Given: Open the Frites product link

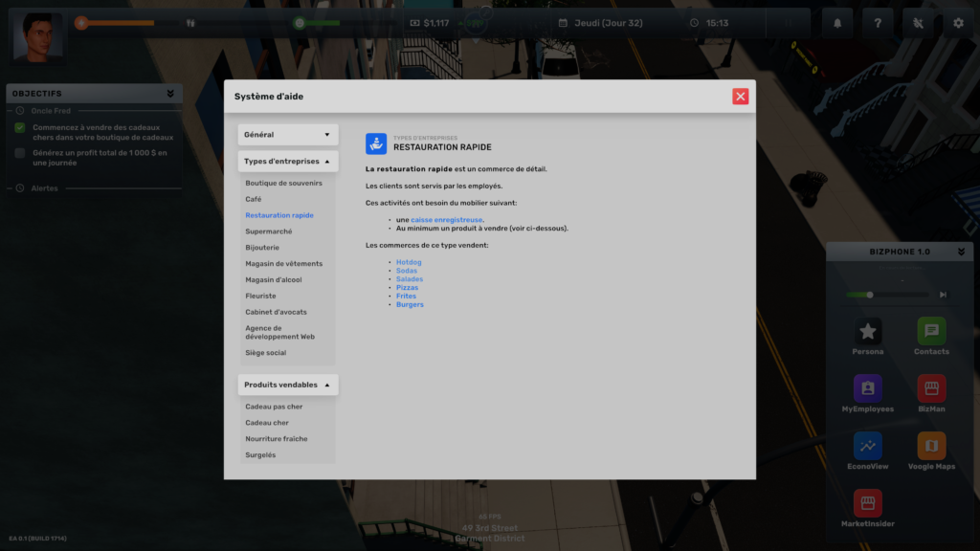Looking at the screenshot, I should point(406,297).
